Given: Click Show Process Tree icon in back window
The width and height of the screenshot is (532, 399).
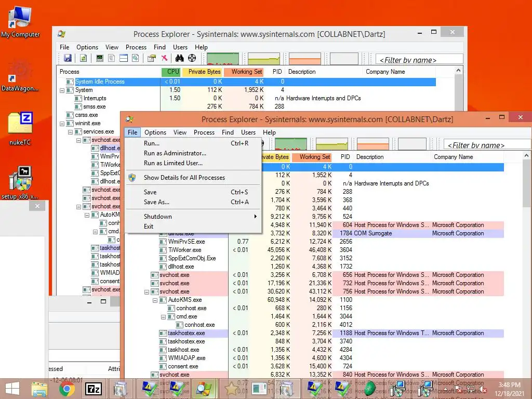Looking at the screenshot, I should pos(111,58).
